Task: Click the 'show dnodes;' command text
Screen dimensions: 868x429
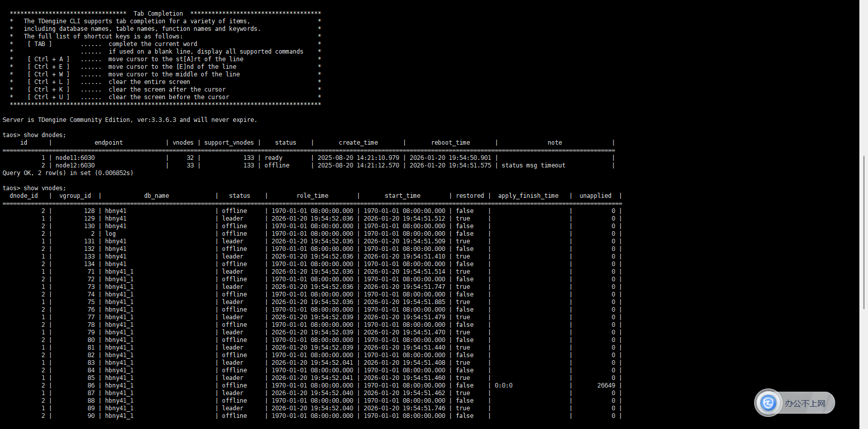Action: pos(45,135)
